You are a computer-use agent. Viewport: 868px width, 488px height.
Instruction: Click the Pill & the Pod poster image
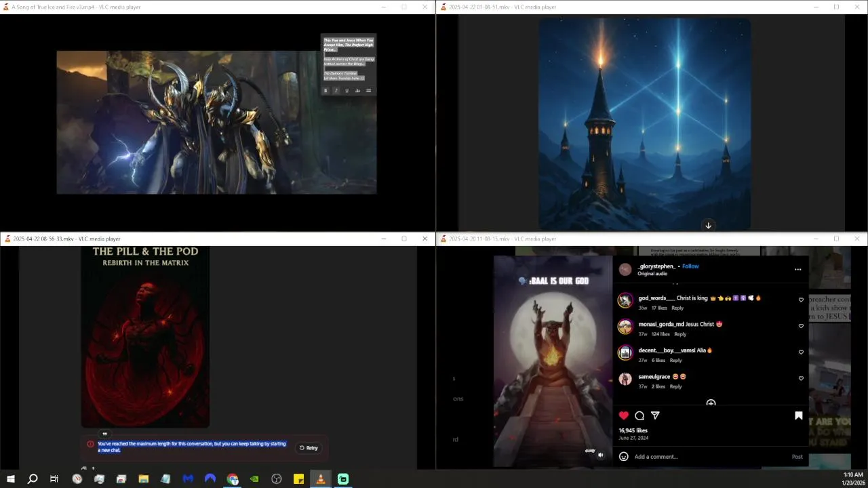coord(145,337)
